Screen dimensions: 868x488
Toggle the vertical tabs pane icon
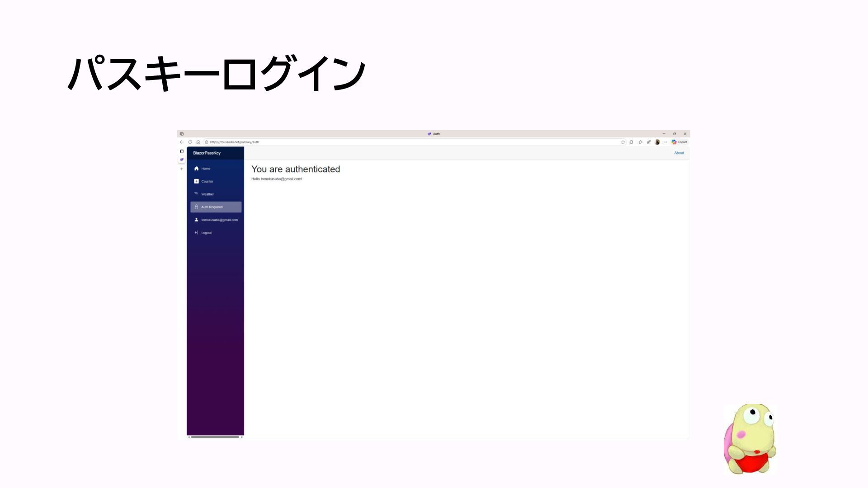(182, 151)
